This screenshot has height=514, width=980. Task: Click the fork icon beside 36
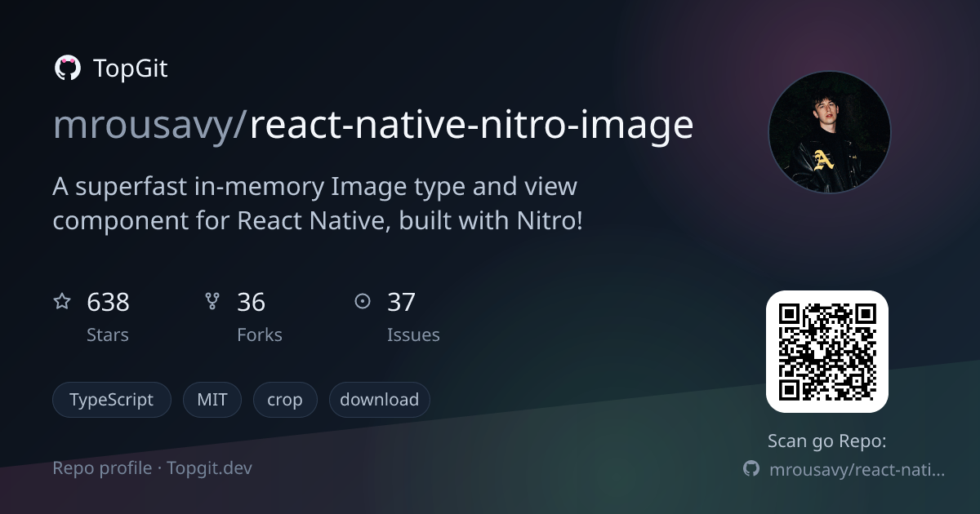coord(212,302)
